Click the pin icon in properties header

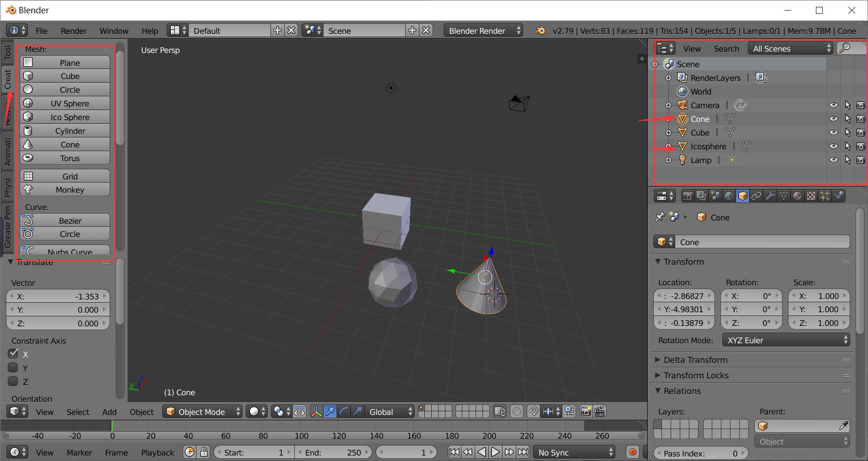660,217
